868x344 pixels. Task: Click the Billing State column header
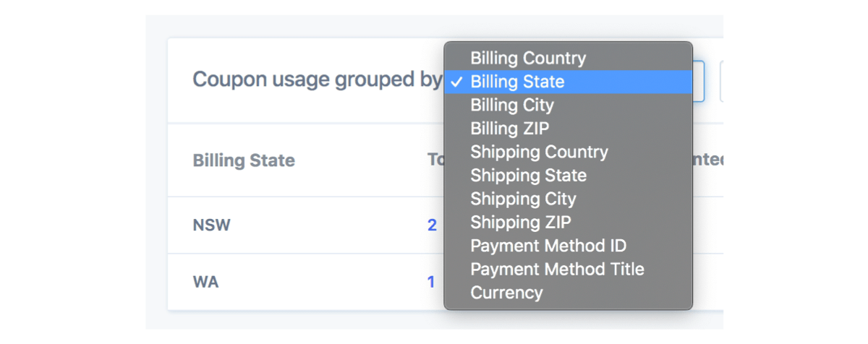click(x=244, y=160)
